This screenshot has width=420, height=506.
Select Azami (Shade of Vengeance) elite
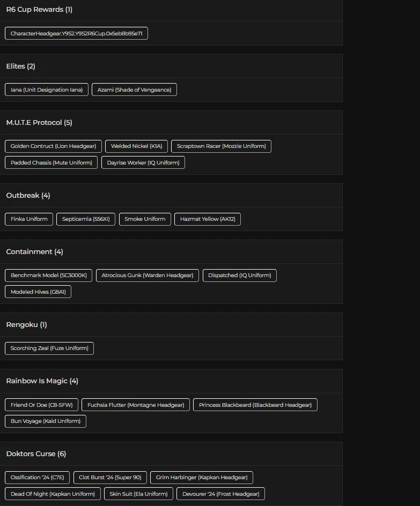click(x=134, y=90)
